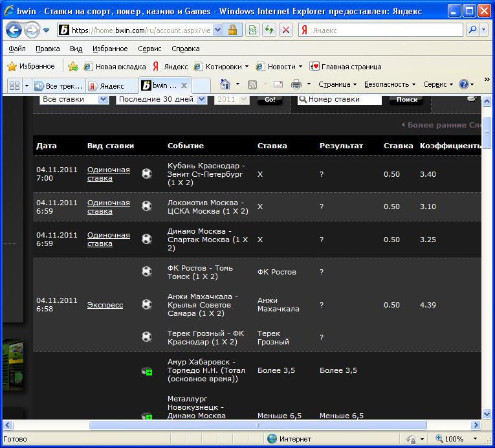Click soccer ball icon for ФК Ростов
Screen dimensions: 495x448
147,271
